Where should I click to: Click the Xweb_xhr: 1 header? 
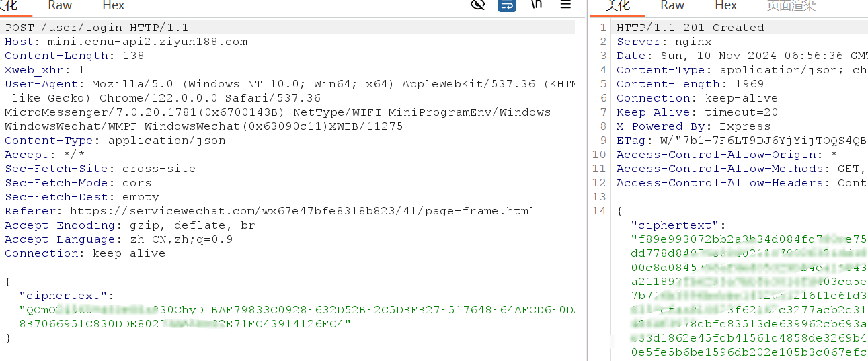(45, 70)
